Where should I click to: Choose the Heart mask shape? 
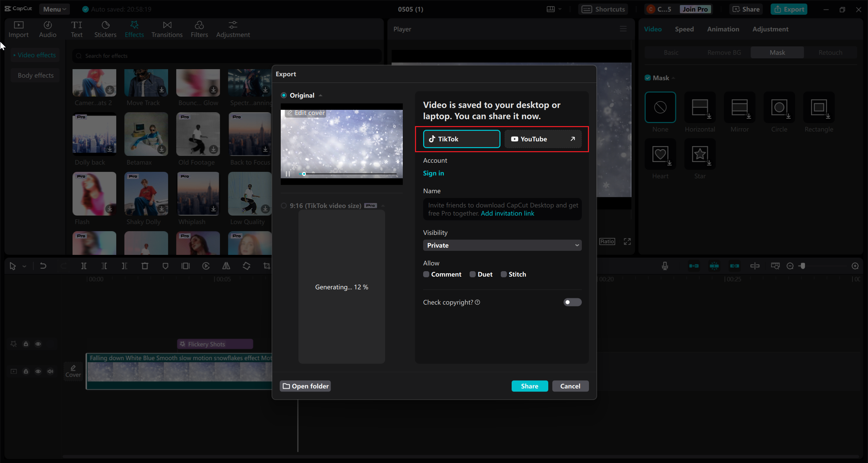point(660,155)
